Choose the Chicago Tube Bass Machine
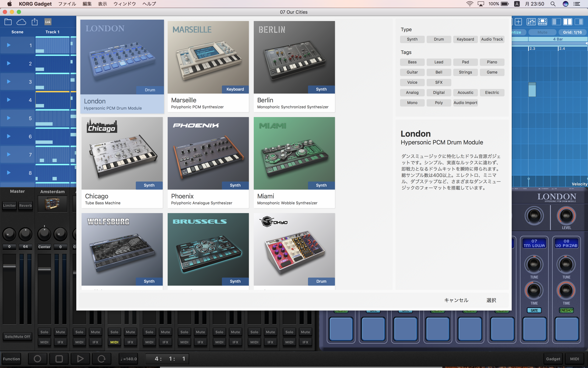Screen dimensions: 588x368 (122, 163)
